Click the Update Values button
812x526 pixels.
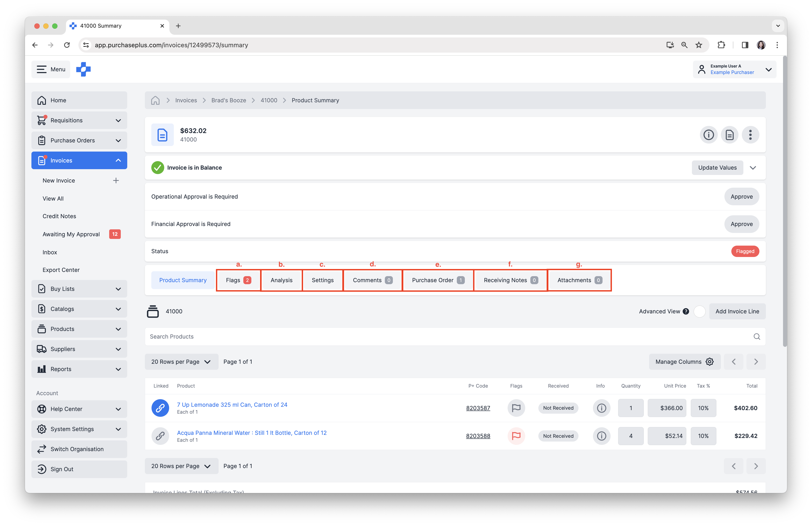pyautogui.click(x=717, y=168)
